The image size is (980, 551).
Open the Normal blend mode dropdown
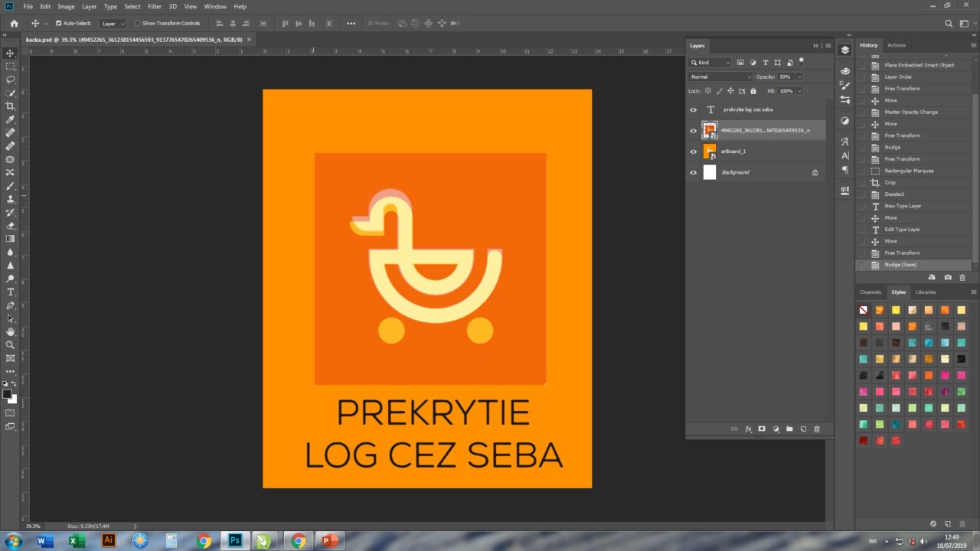[720, 77]
